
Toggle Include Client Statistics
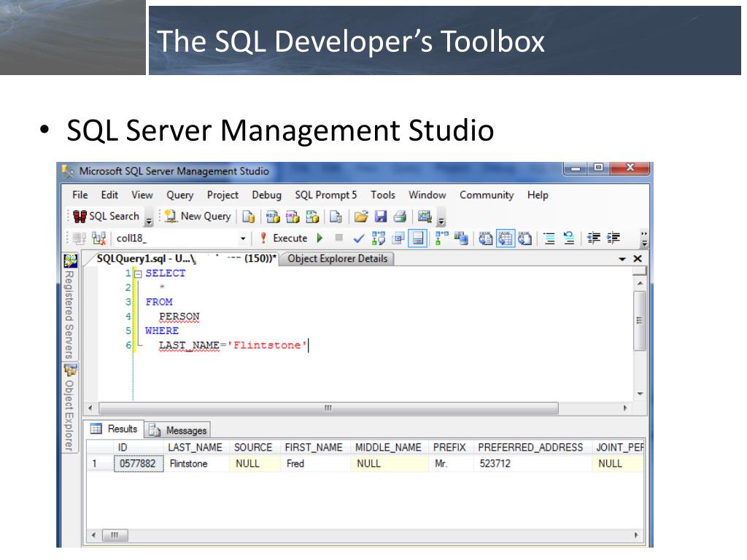pyautogui.click(x=461, y=238)
